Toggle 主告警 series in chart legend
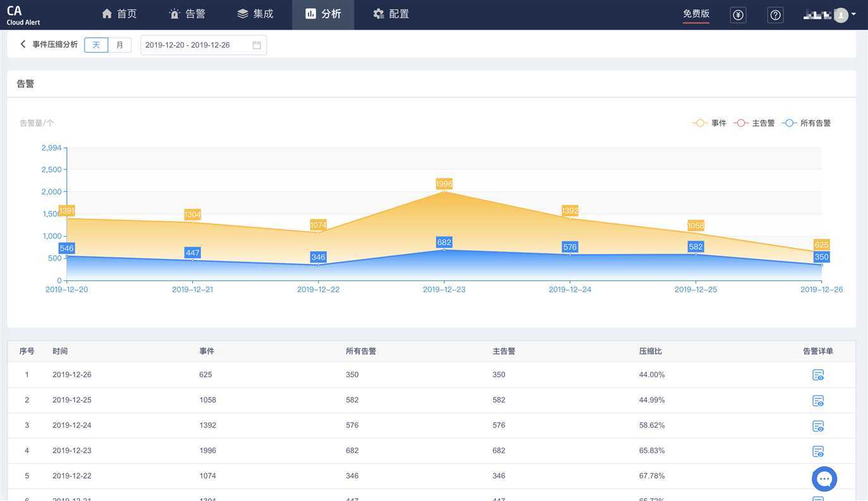 coord(754,123)
